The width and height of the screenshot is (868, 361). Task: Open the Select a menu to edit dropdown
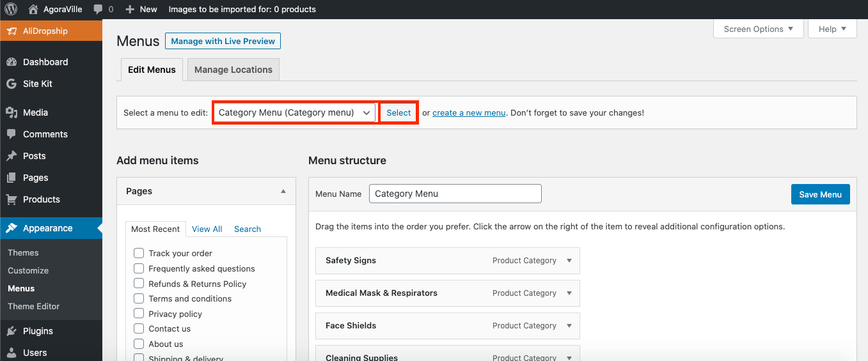tap(294, 112)
